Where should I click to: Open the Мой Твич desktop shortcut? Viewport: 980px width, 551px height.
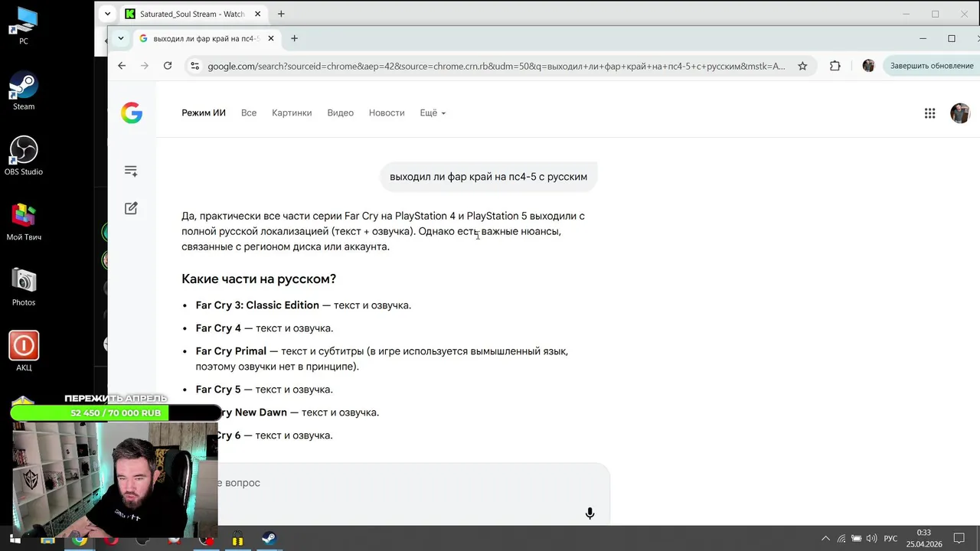tap(24, 221)
